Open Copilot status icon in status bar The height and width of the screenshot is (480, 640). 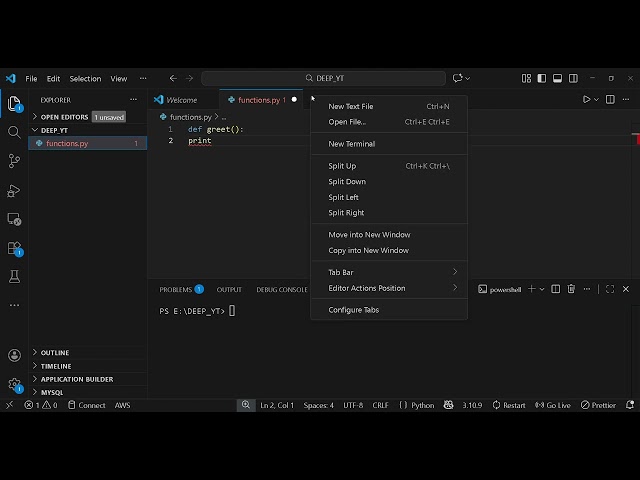click(x=448, y=405)
